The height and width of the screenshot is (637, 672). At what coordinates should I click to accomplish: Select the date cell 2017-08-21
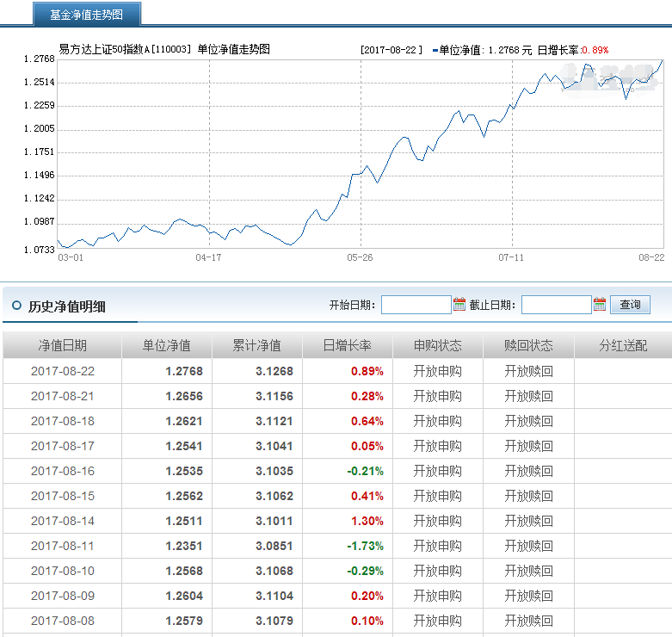pyautogui.click(x=63, y=396)
